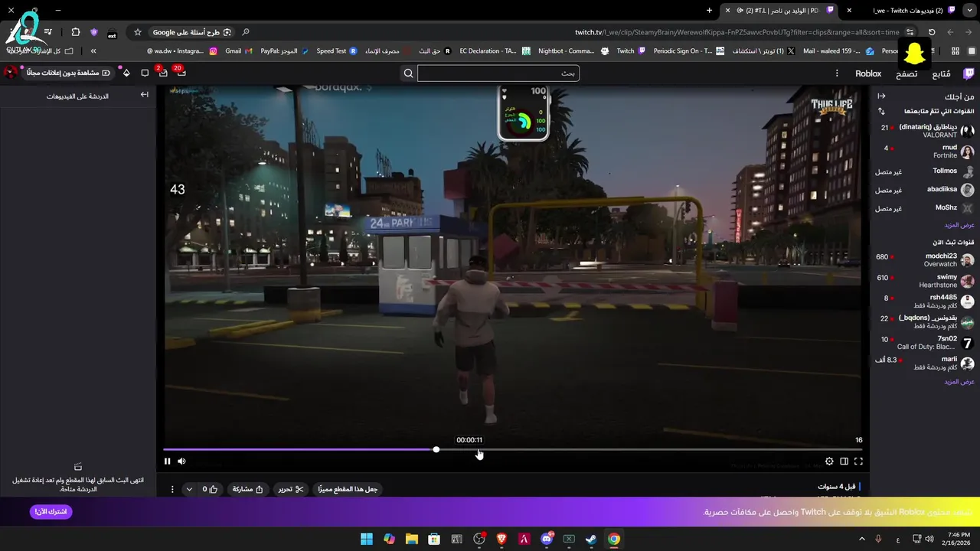Screen dimensions: 980x551
Task: Open marii channel with 8.3 ألف viewers
Action: coord(925,364)
